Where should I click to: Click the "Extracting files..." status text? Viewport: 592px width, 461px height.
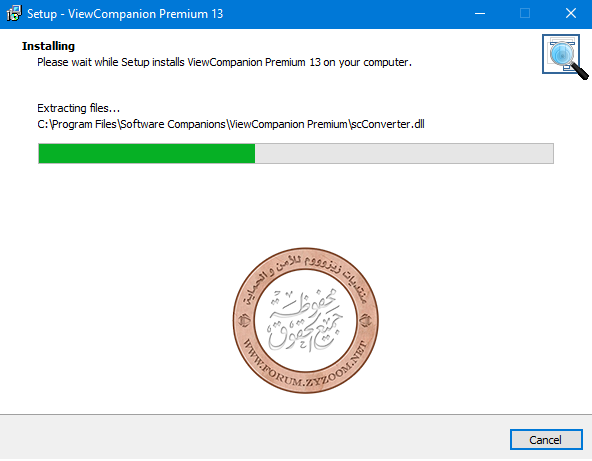pos(78,108)
